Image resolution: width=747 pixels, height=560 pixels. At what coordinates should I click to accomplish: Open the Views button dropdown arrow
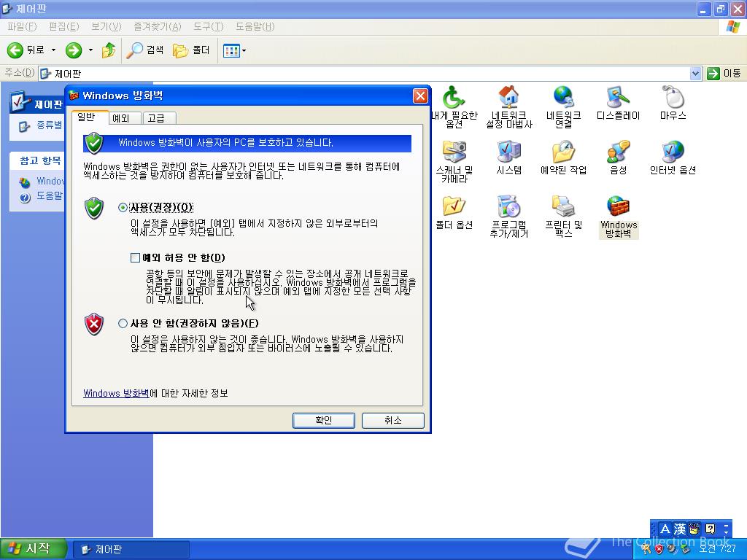pyautogui.click(x=244, y=50)
